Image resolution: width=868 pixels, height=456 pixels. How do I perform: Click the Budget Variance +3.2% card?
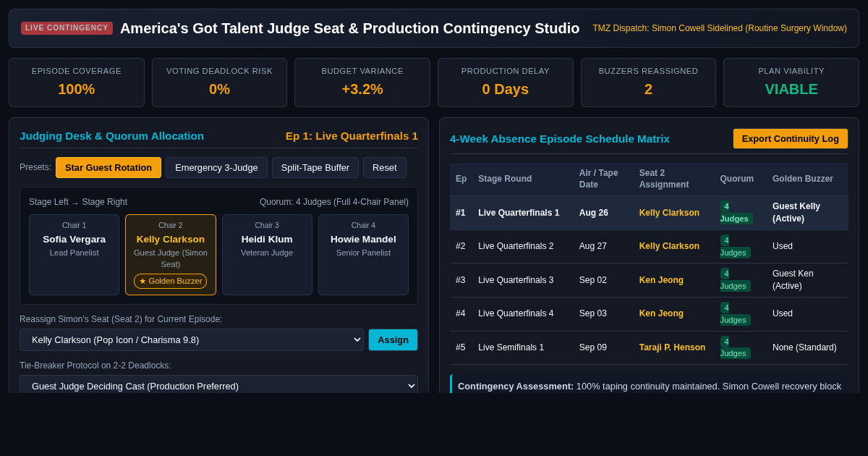point(362,83)
